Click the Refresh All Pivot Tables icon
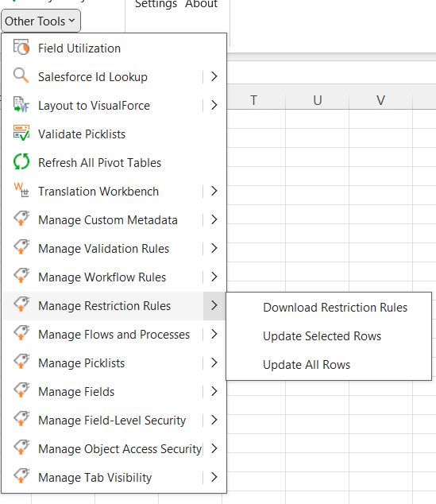The image size is (436, 504). 21,162
